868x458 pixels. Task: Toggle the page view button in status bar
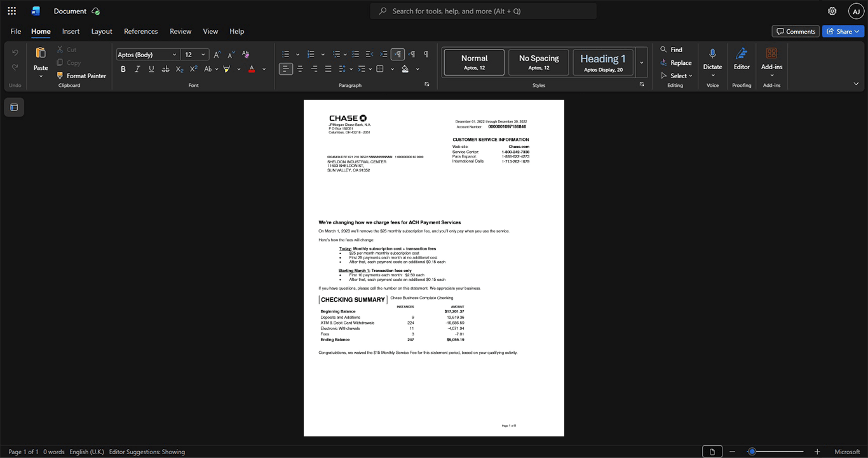(x=712, y=452)
